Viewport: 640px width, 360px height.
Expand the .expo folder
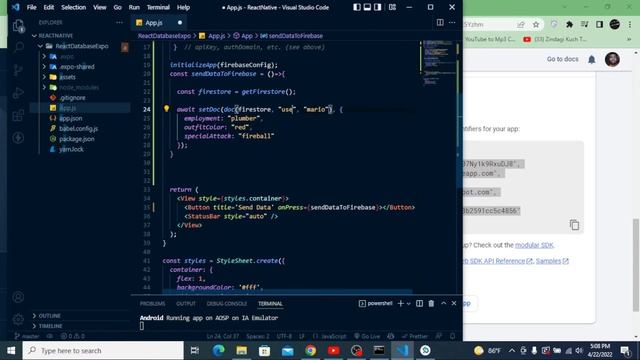44,56
